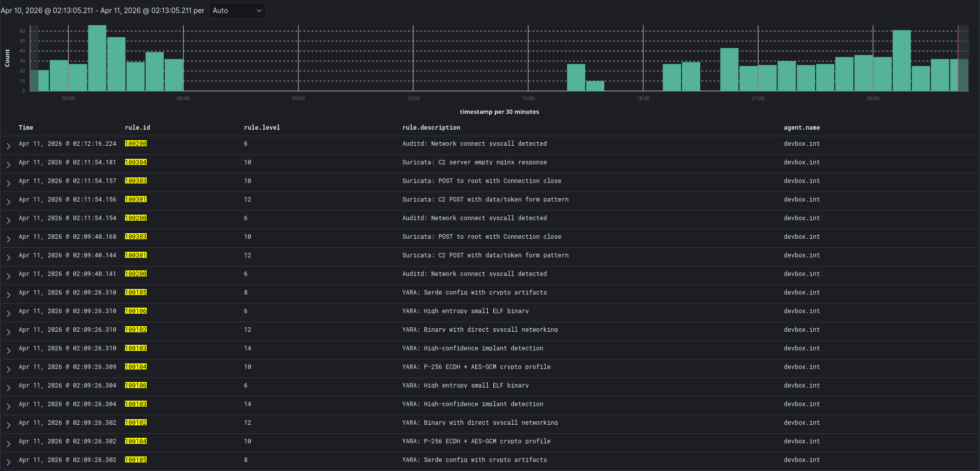This screenshot has width=980, height=471.
Task: Click the dropdown caret icon in the Auto selector
Action: pyautogui.click(x=259, y=10)
